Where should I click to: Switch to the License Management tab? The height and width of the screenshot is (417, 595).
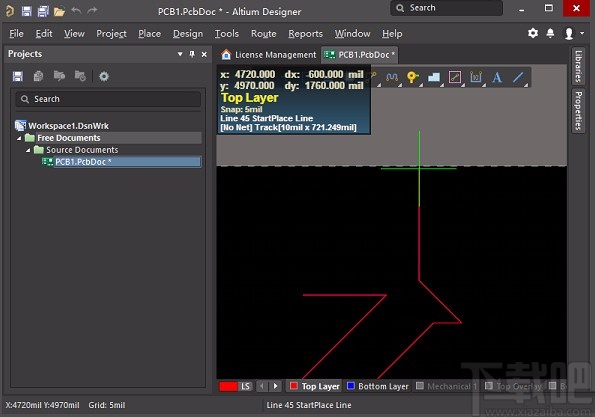tap(269, 55)
